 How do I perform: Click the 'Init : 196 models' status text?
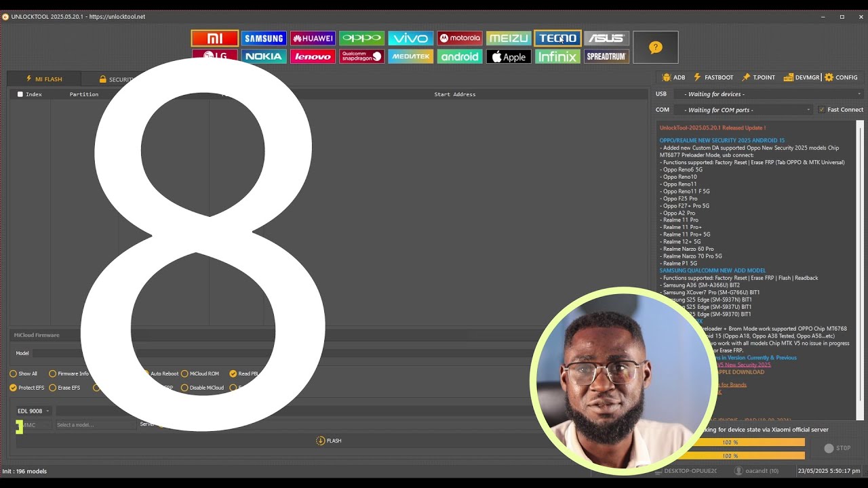coord(25,471)
